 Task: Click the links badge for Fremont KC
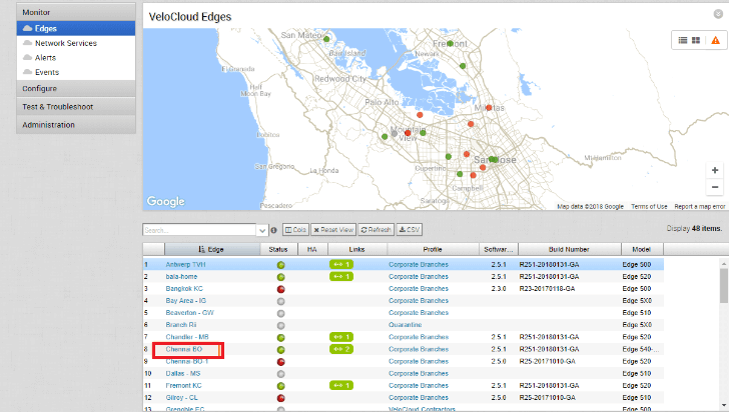341,385
